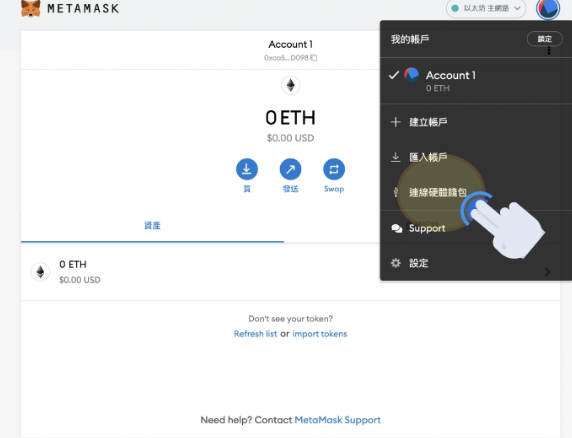Click the 我的帳戶 menu heading
Screen dimensions: 572x438
[410, 39]
